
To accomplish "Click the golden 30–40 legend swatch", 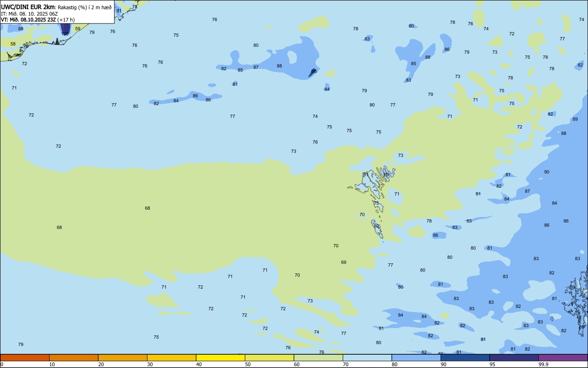I will 171,357.
